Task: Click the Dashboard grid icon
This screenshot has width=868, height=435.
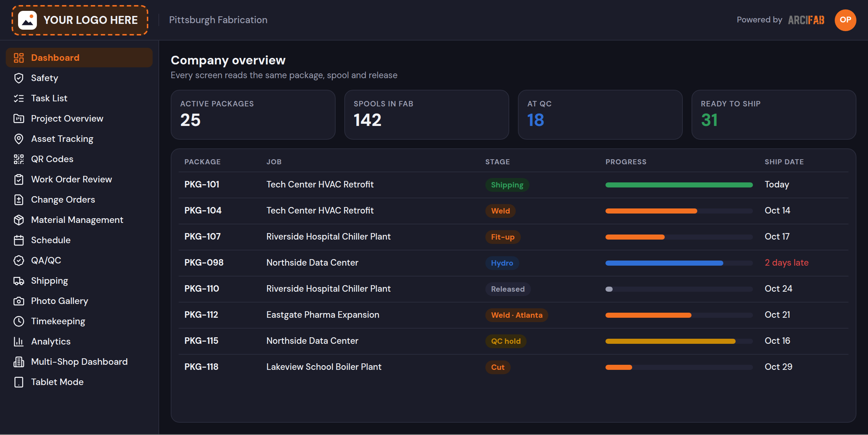Action: pos(19,58)
